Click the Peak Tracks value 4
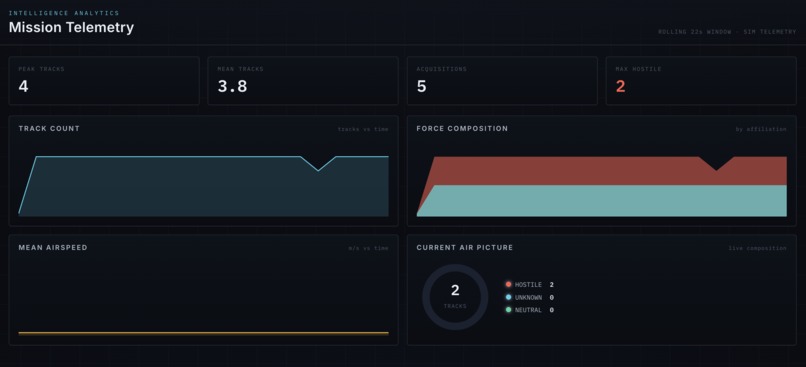This screenshot has width=806, height=367. tap(23, 86)
